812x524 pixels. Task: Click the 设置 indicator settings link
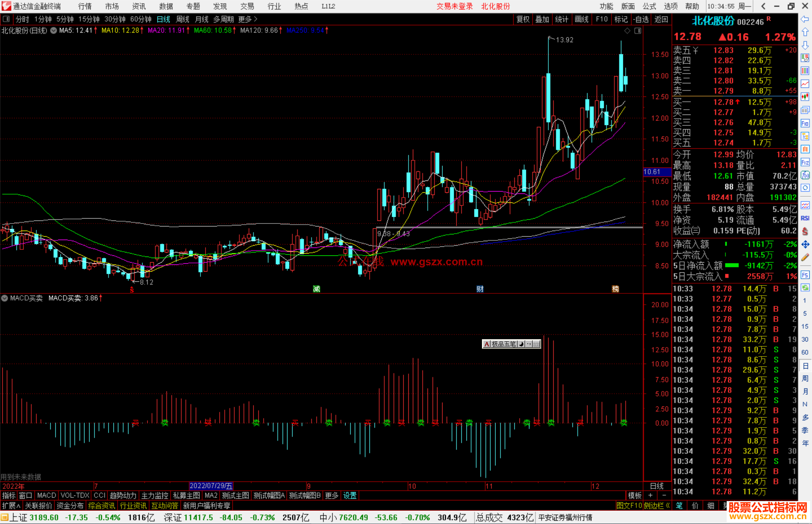[350, 495]
